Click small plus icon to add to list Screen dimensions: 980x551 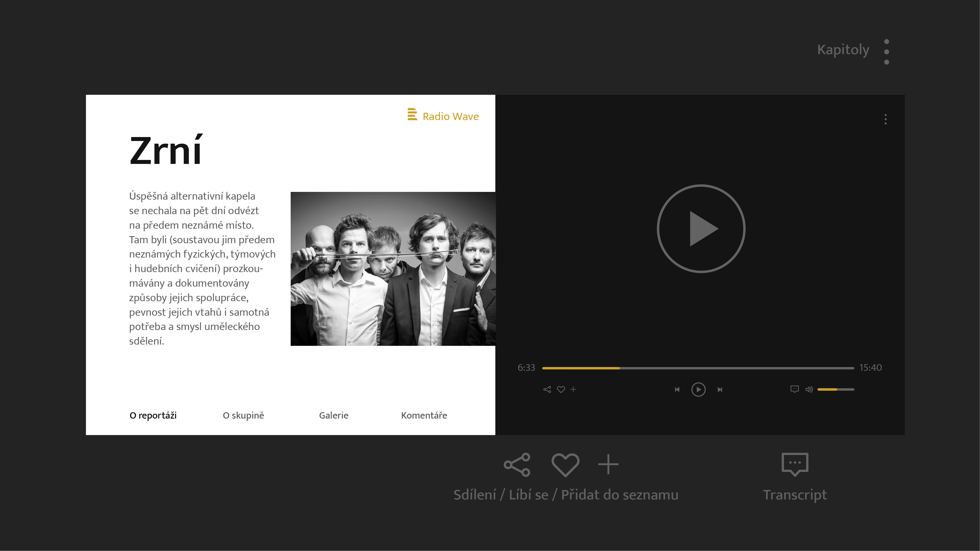pos(573,389)
